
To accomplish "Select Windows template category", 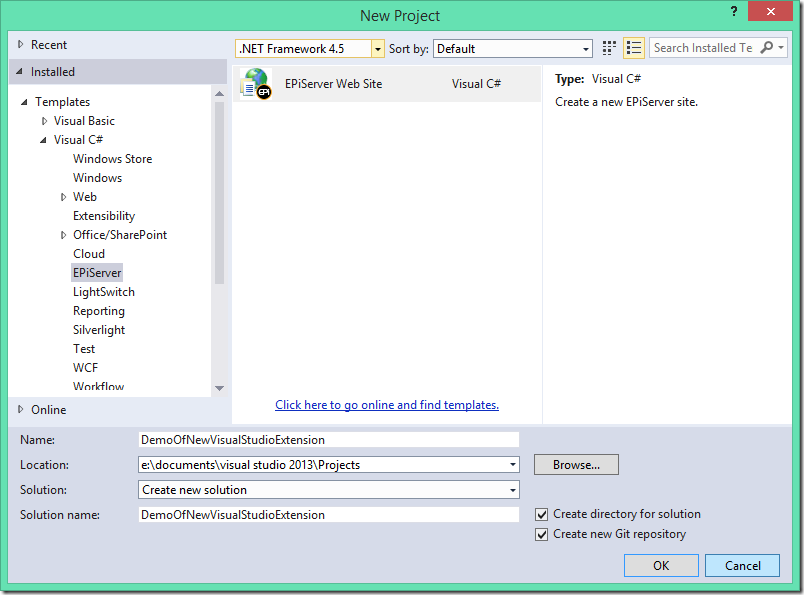I will coord(97,178).
